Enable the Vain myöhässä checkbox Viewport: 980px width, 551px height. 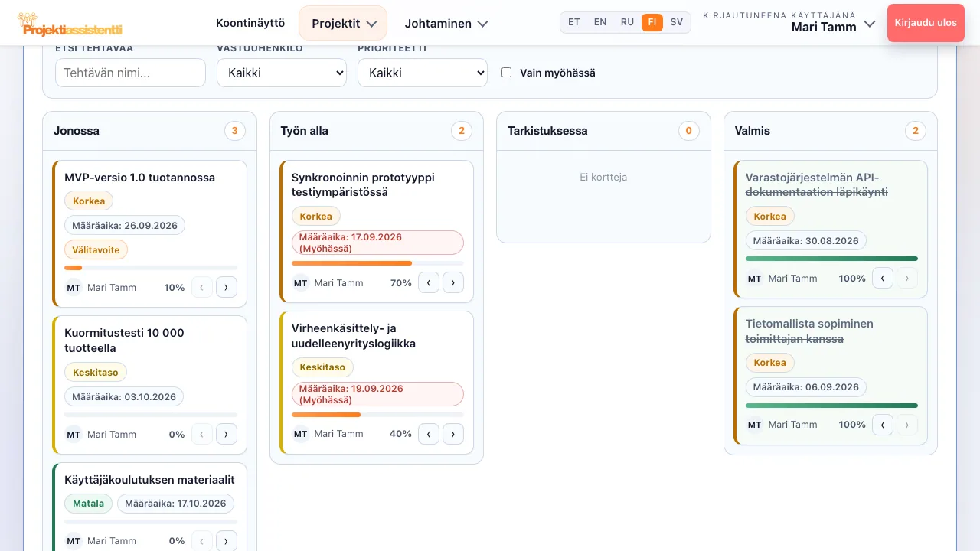coord(506,73)
